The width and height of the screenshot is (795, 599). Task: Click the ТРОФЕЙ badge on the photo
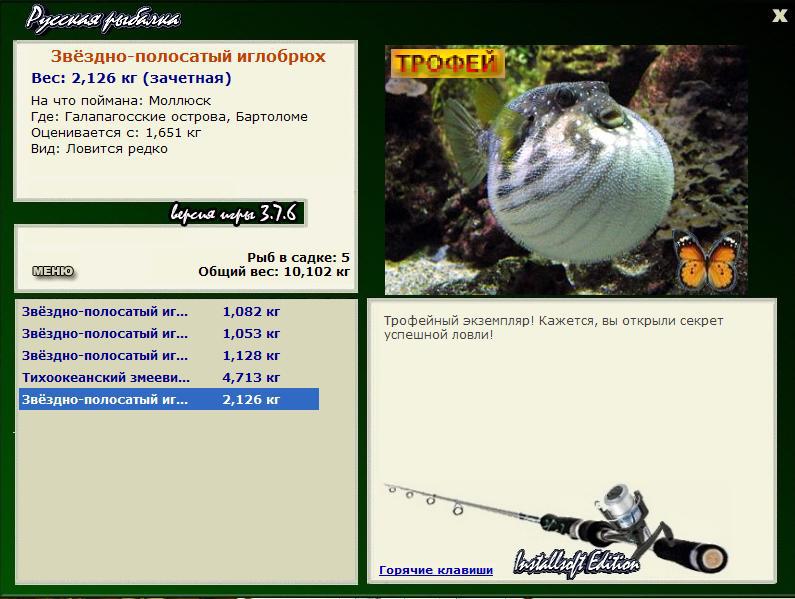[x=447, y=63]
